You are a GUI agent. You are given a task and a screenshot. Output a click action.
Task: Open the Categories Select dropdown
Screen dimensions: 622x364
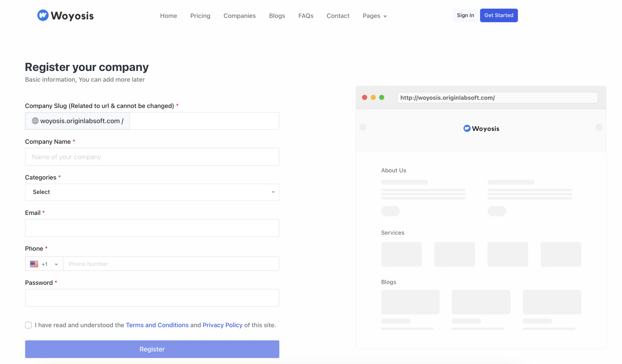[152, 192]
